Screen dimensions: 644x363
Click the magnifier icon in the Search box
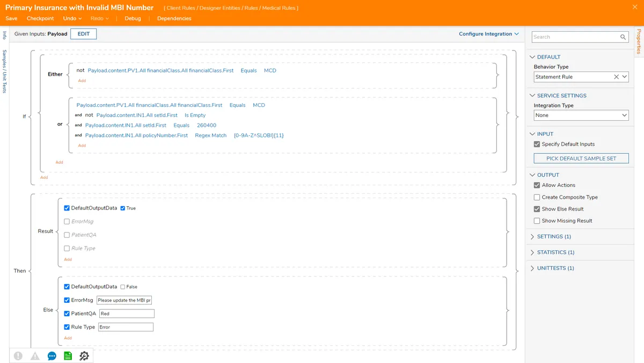pyautogui.click(x=623, y=37)
